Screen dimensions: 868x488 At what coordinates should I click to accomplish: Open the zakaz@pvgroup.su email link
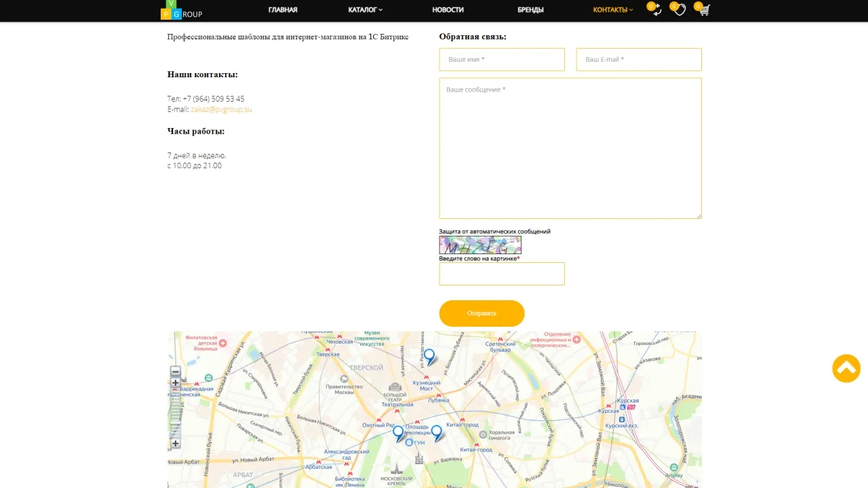pyautogui.click(x=221, y=109)
